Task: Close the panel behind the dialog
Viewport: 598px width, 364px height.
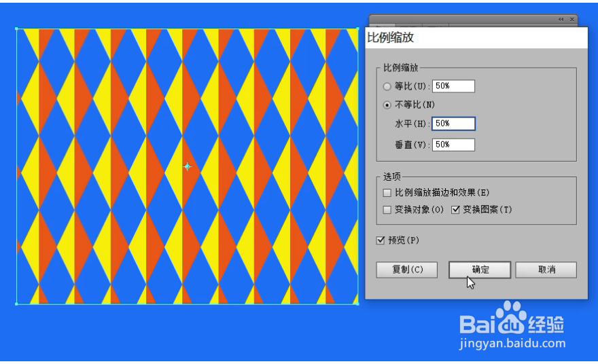Action: (x=572, y=20)
